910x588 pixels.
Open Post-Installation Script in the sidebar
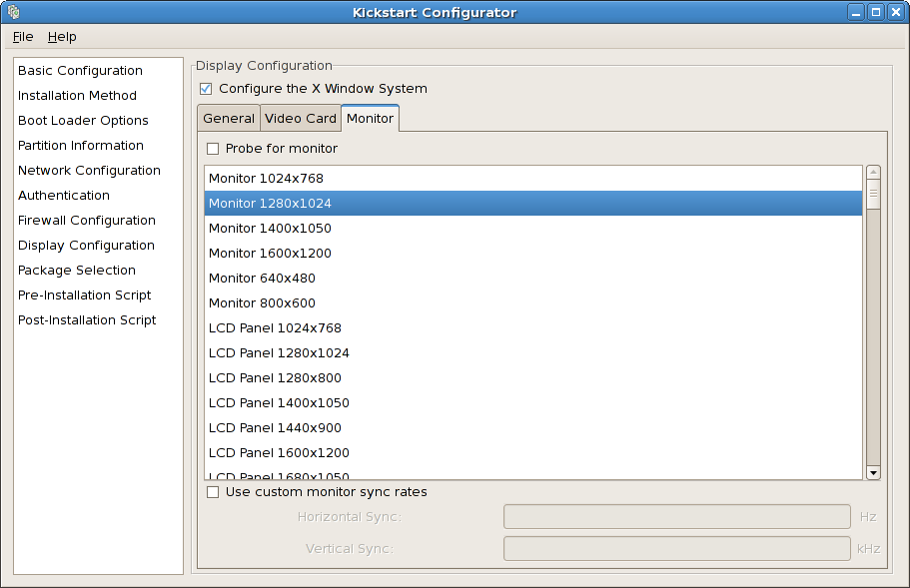click(x=87, y=319)
